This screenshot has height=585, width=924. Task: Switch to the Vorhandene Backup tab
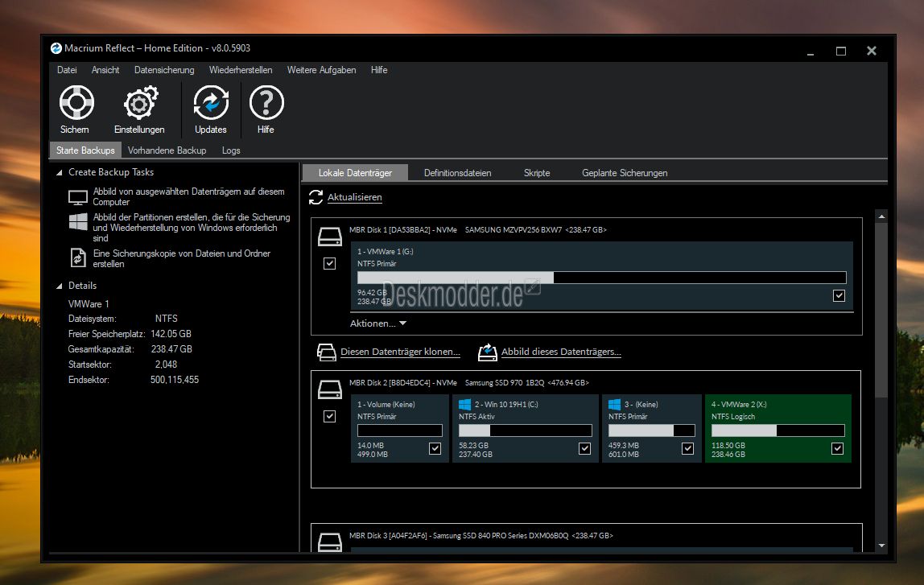click(x=167, y=150)
